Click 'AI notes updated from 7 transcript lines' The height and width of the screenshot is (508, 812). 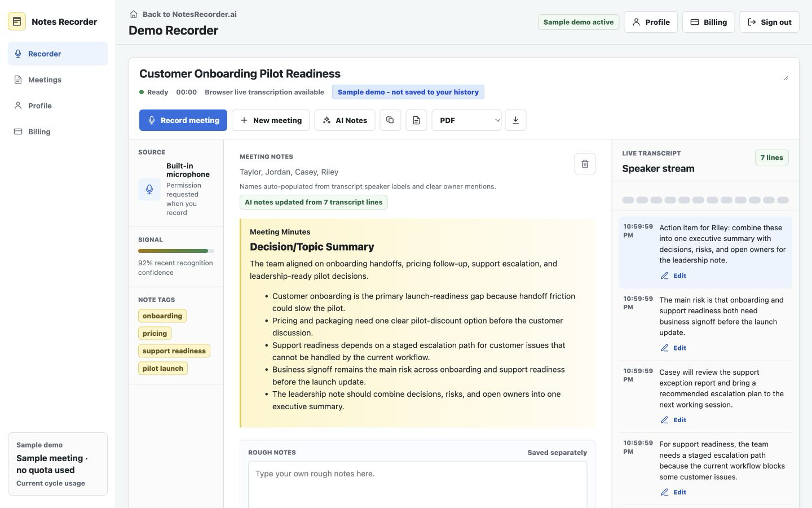314,202
